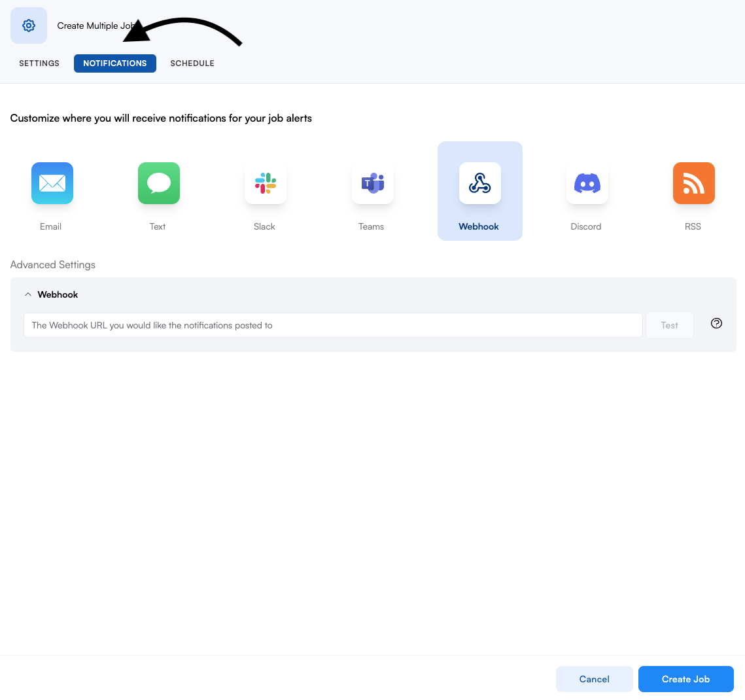Screen dimensions: 745x700
Task: Focus the Webhook URL input field
Action: 333,326
